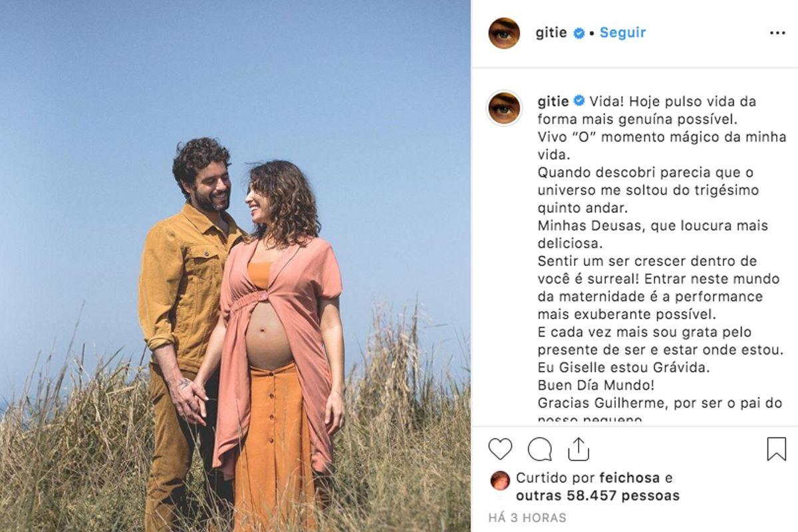Open the gitie username in the caption
Image resolution: width=798 pixels, height=532 pixels.
(553, 102)
